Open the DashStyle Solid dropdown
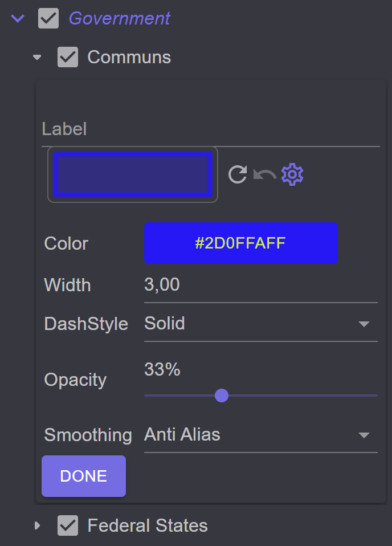 [x=261, y=324]
